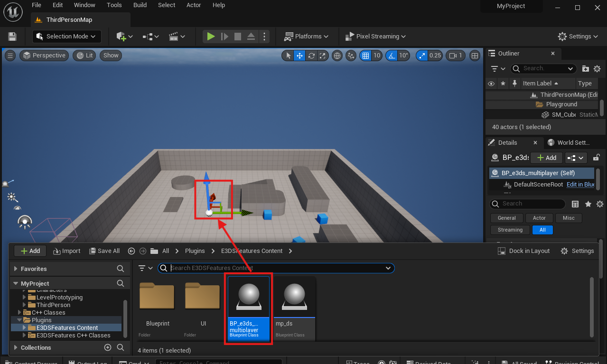Select the translate (move) gizmo tool

[x=299, y=56]
